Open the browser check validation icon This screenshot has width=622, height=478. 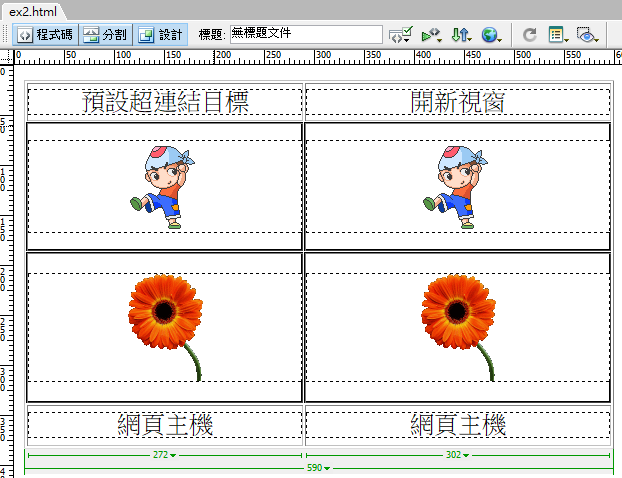point(401,35)
